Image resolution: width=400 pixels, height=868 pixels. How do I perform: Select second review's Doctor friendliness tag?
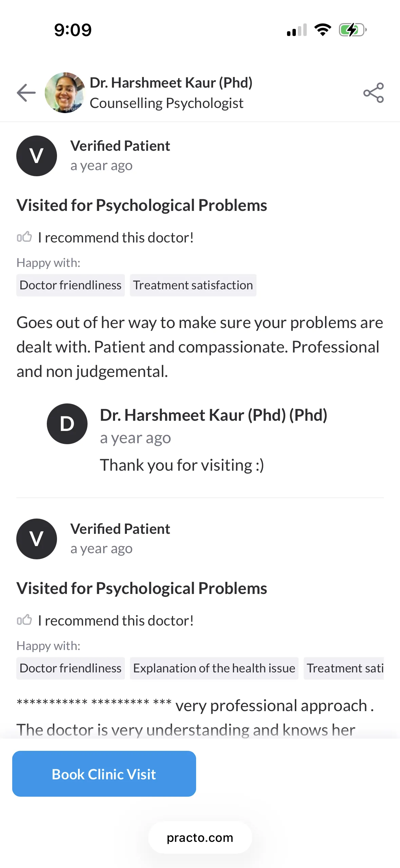click(x=71, y=668)
